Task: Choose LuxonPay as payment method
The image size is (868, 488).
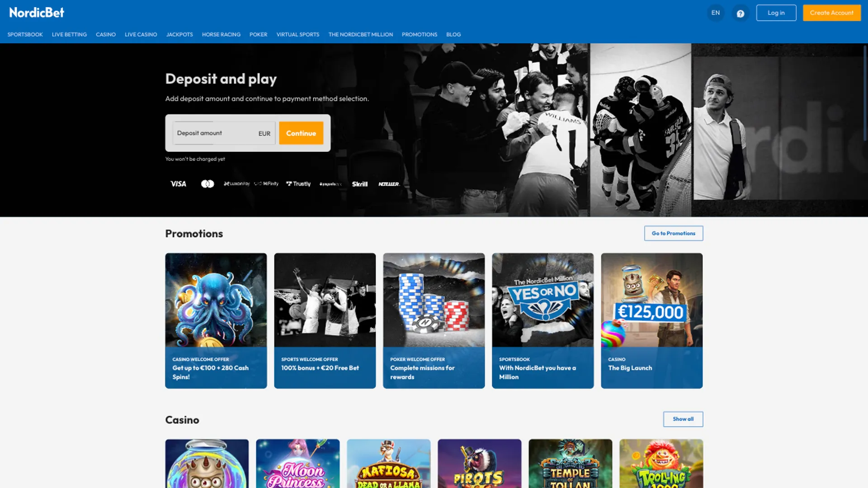Action: (237, 184)
